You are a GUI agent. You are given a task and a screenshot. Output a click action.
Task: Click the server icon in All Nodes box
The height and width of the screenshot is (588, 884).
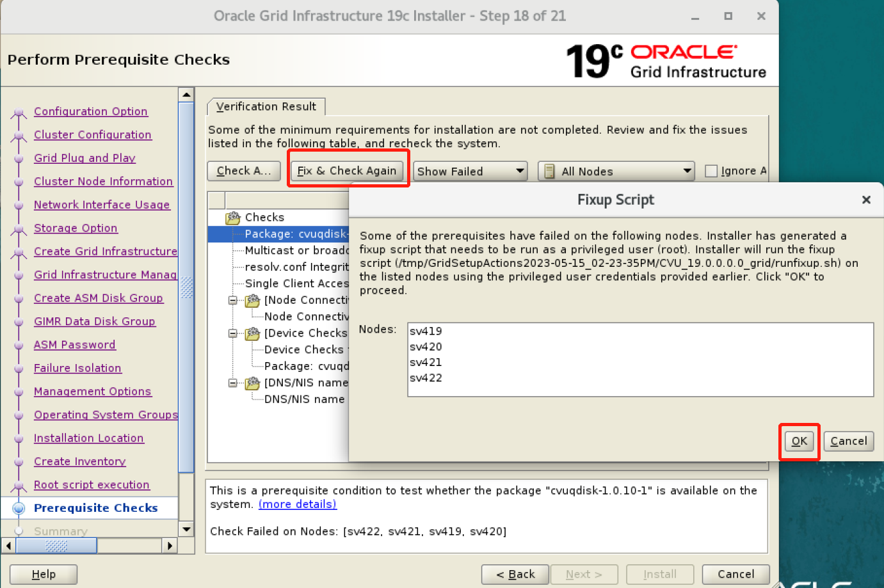pos(549,171)
